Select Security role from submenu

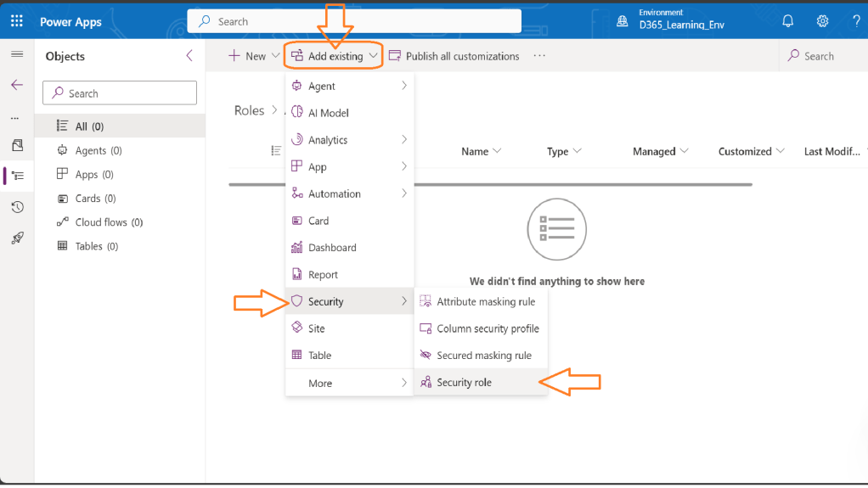[464, 383]
